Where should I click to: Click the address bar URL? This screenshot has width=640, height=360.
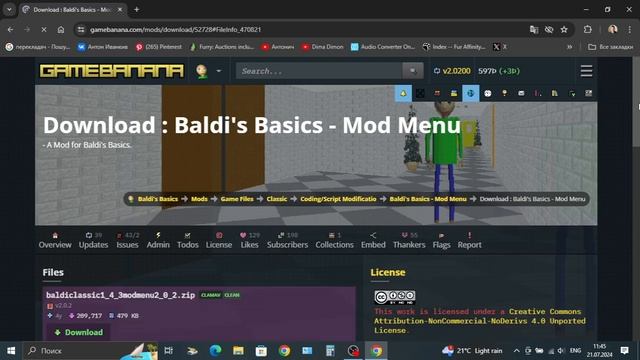176,29
